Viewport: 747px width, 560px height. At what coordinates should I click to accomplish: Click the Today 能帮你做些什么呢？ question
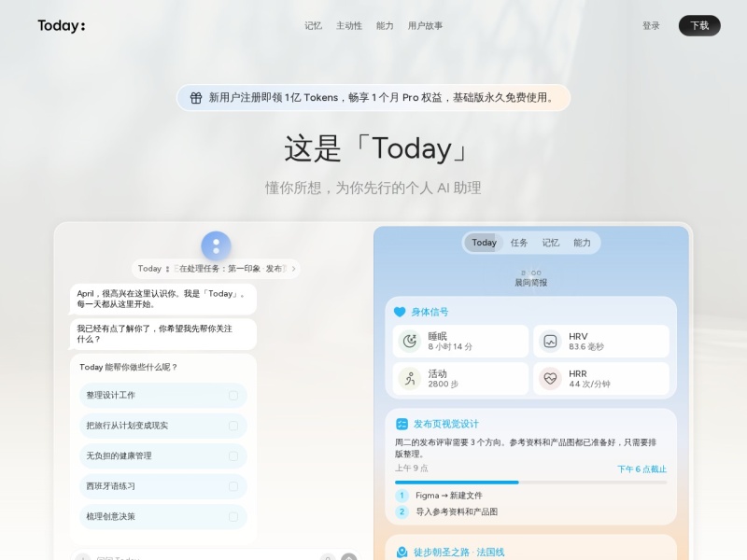(x=128, y=367)
